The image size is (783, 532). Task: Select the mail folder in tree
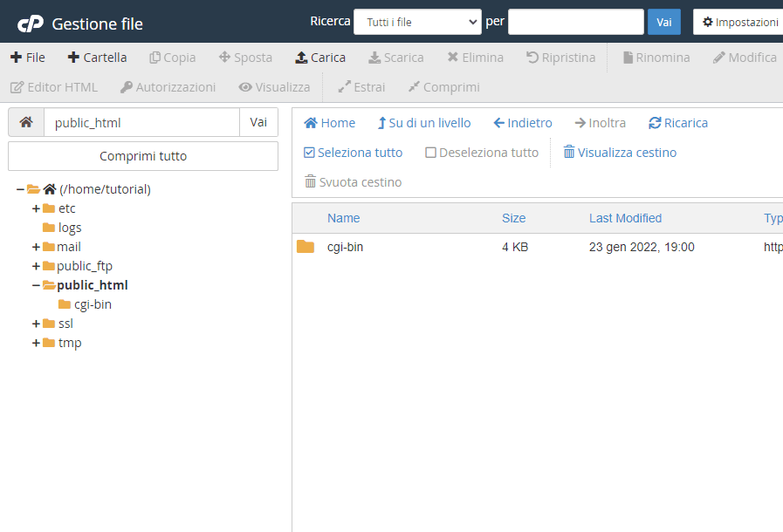click(x=68, y=247)
